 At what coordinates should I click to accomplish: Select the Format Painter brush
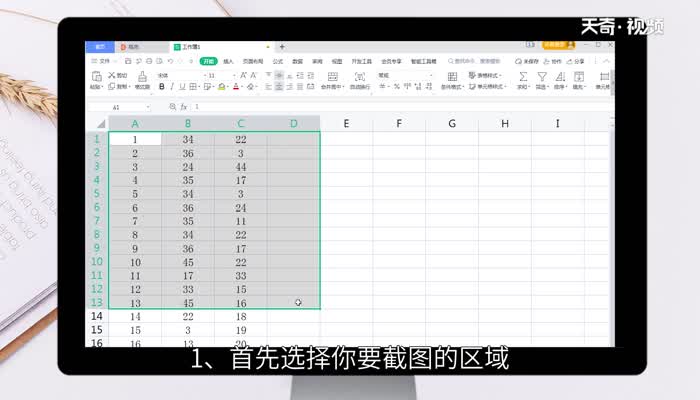[142, 76]
